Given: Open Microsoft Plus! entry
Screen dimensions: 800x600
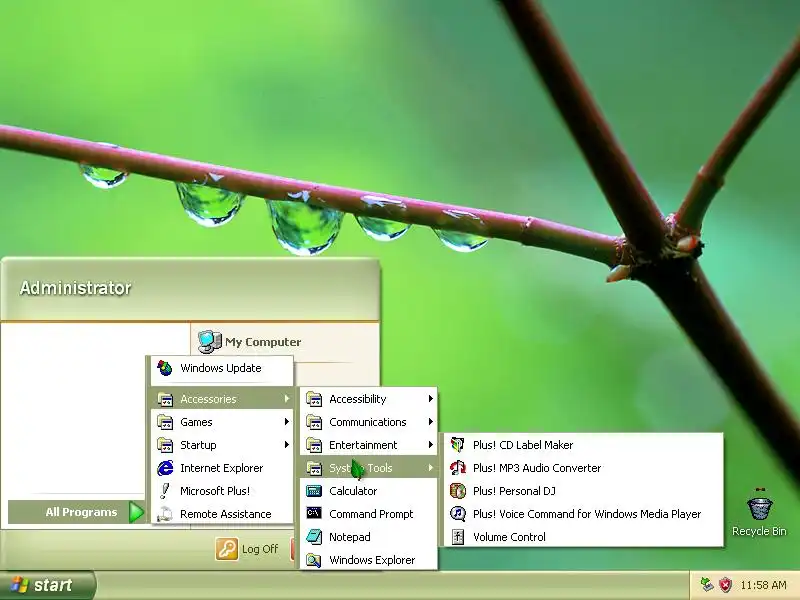Looking at the screenshot, I should click(222, 491).
